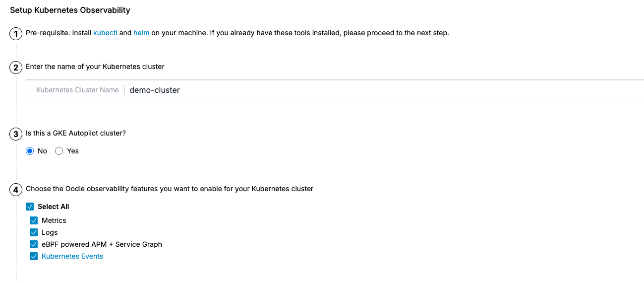This screenshot has height=283, width=644.
Task: Click the step 1 number circle
Action: click(x=16, y=34)
